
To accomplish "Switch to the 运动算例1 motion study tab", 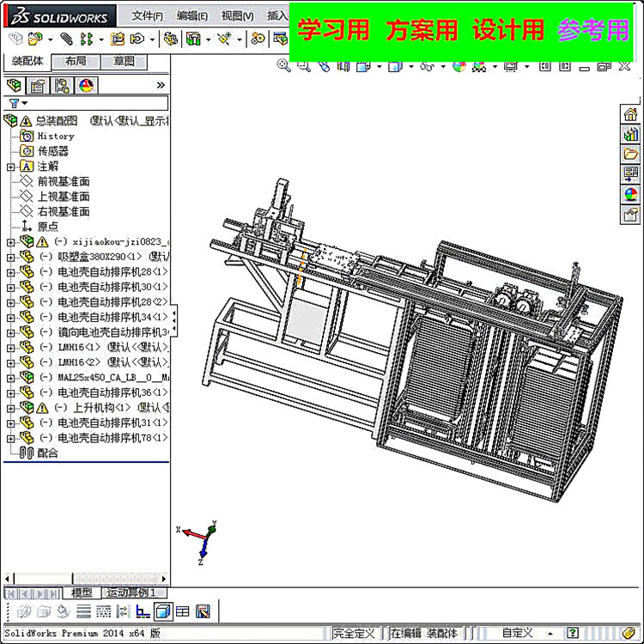I will [x=131, y=592].
